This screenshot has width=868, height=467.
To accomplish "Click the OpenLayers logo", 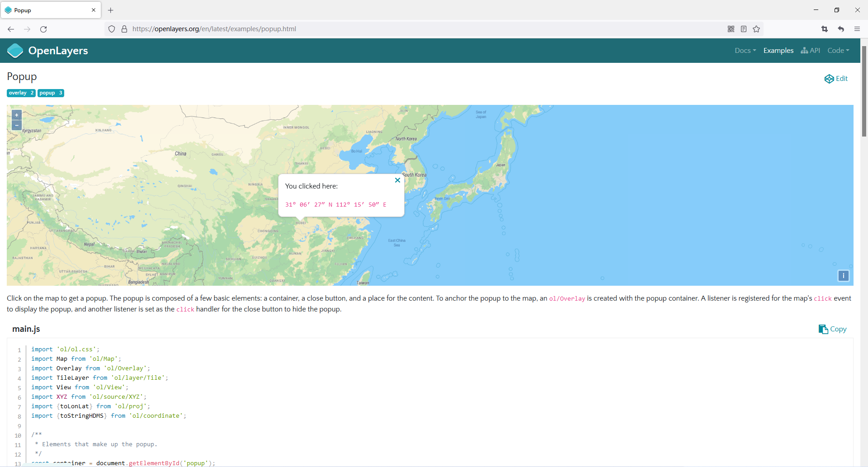I will click(x=47, y=51).
